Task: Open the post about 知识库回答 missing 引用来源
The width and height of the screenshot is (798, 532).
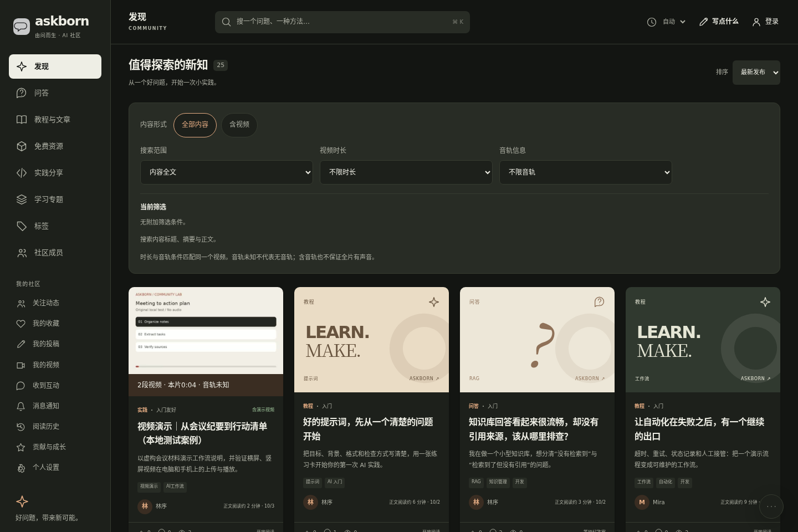Action: pos(533,429)
